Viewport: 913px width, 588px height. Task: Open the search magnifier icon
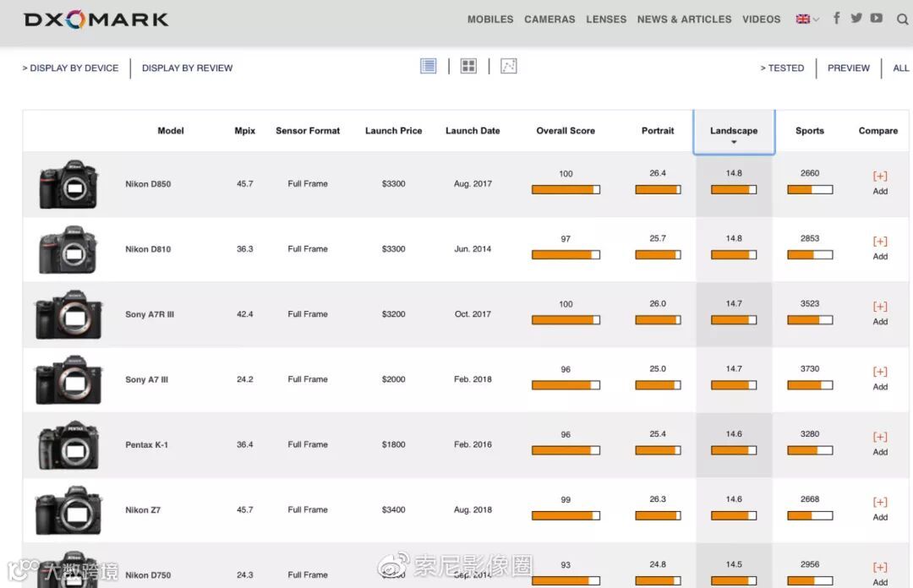pos(902,19)
